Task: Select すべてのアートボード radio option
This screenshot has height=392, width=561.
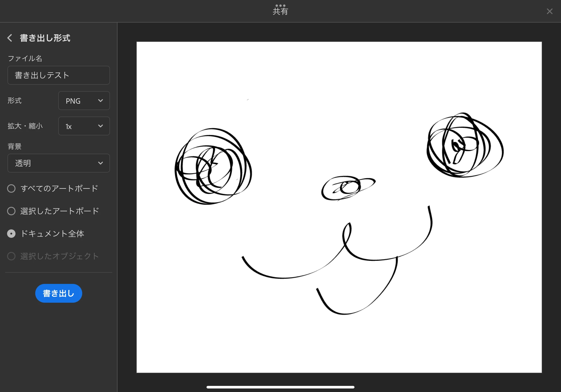Action: (x=11, y=188)
